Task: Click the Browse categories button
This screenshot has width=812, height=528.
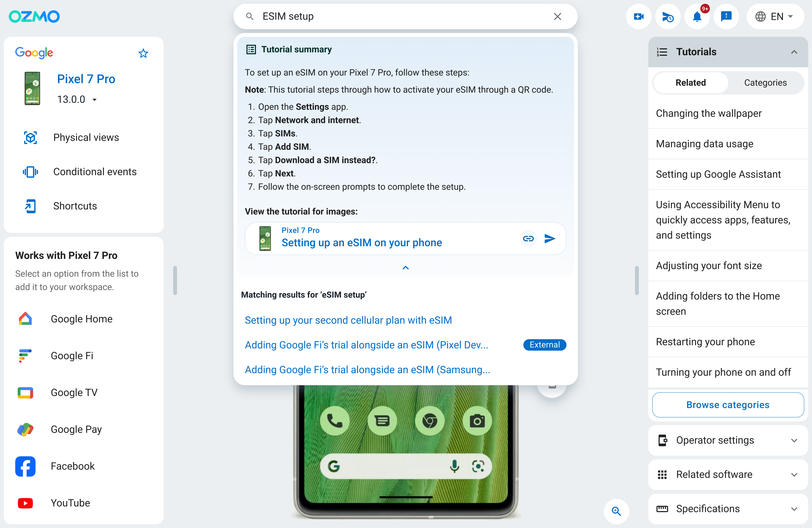Action: pyautogui.click(x=728, y=405)
